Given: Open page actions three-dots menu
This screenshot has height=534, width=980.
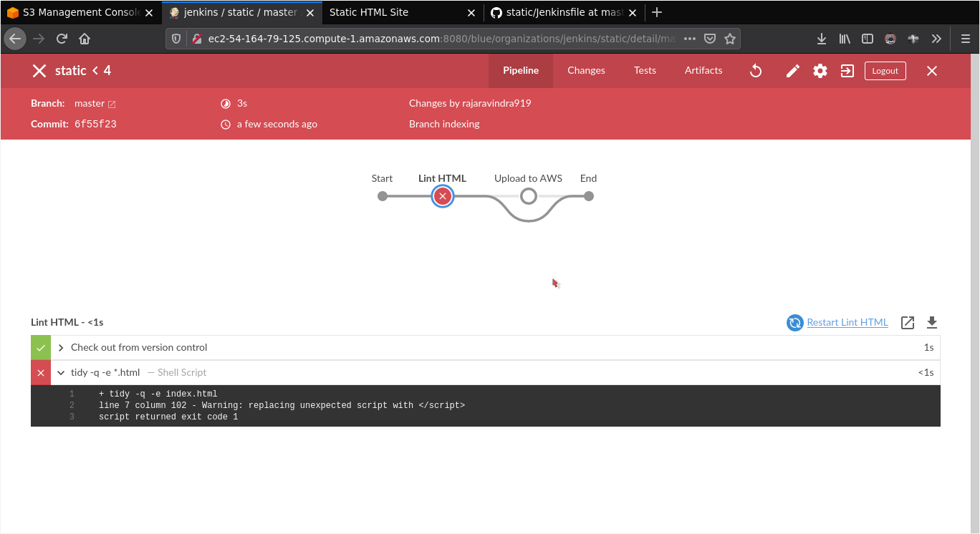Looking at the screenshot, I should [689, 39].
